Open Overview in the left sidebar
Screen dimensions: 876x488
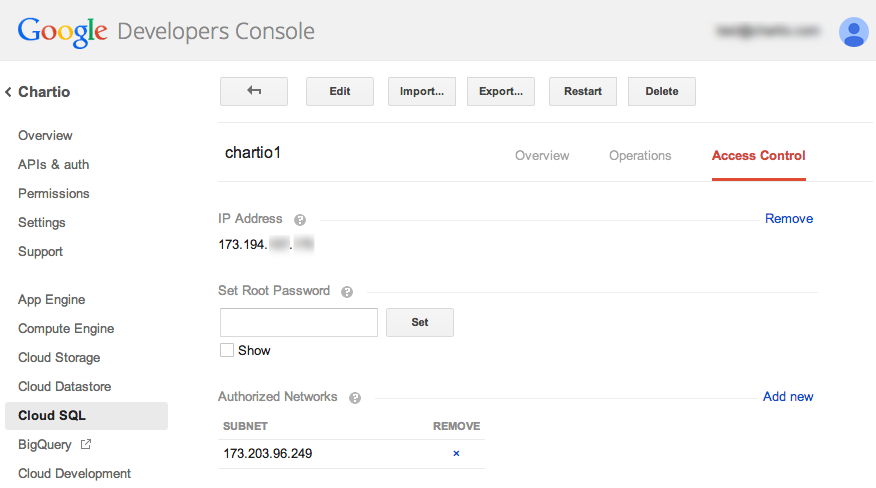(x=45, y=135)
